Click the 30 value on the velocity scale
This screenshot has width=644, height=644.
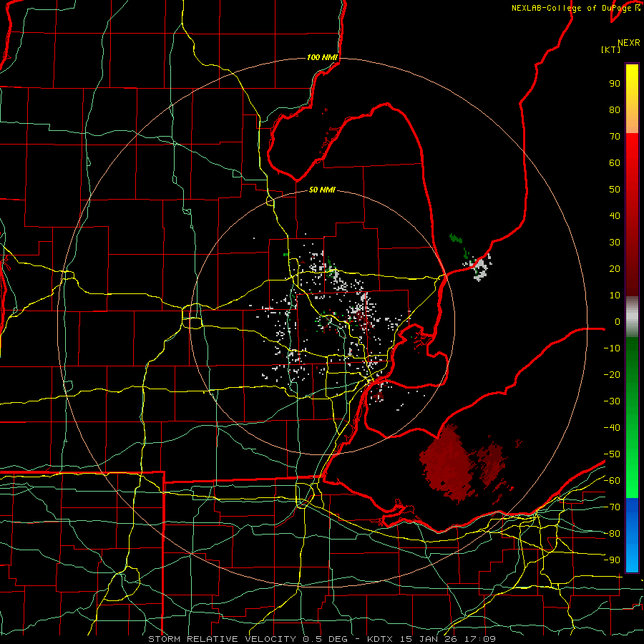click(x=615, y=243)
